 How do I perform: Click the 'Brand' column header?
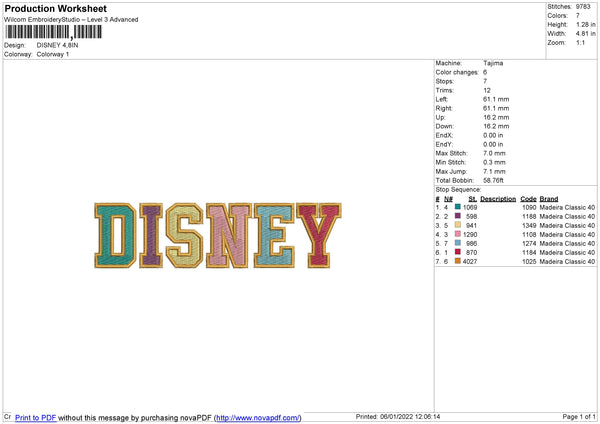(x=549, y=199)
